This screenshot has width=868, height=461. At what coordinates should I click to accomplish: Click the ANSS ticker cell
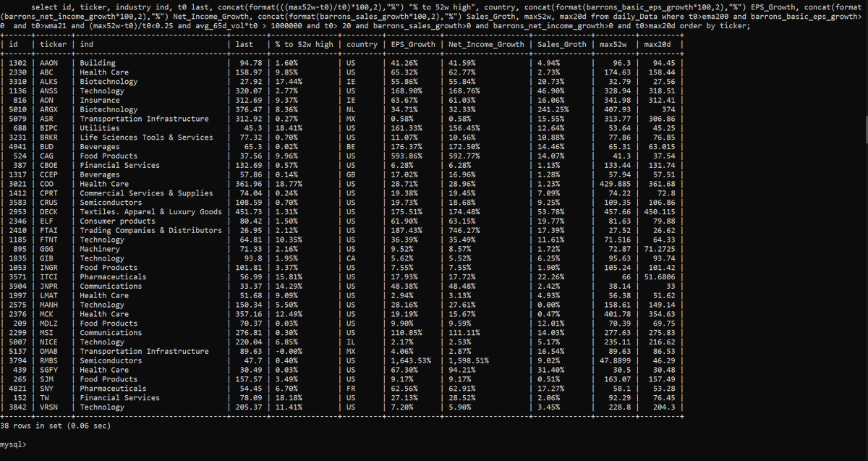49,91
